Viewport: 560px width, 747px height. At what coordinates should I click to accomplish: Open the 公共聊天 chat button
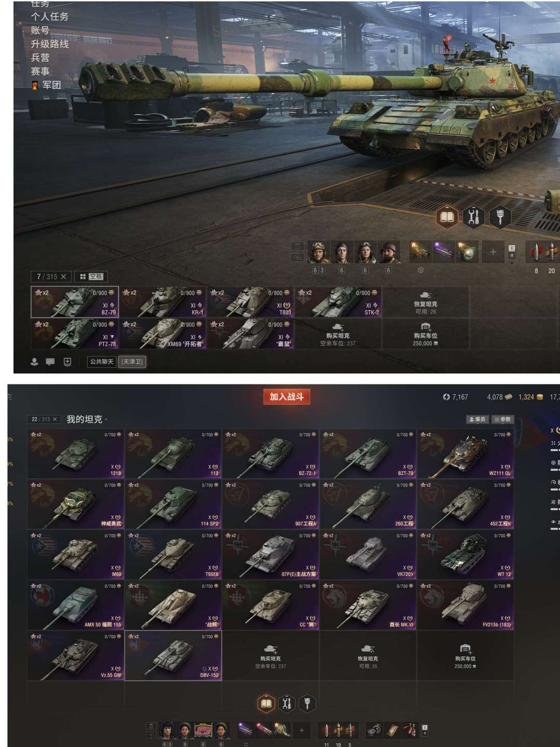[102, 362]
